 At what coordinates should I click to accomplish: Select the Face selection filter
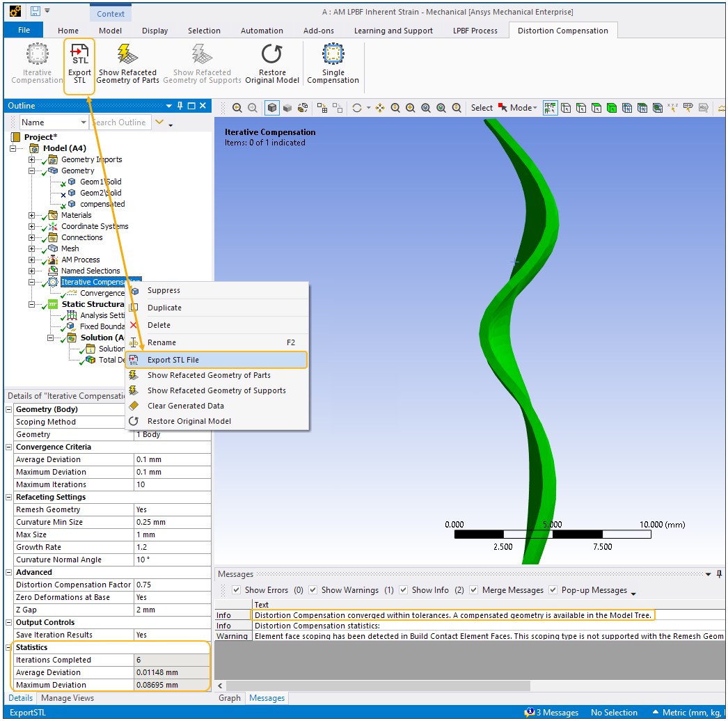pos(596,108)
